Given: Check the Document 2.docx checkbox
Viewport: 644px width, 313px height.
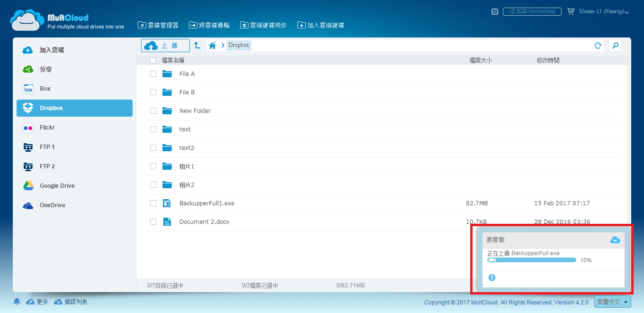Looking at the screenshot, I should [153, 222].
